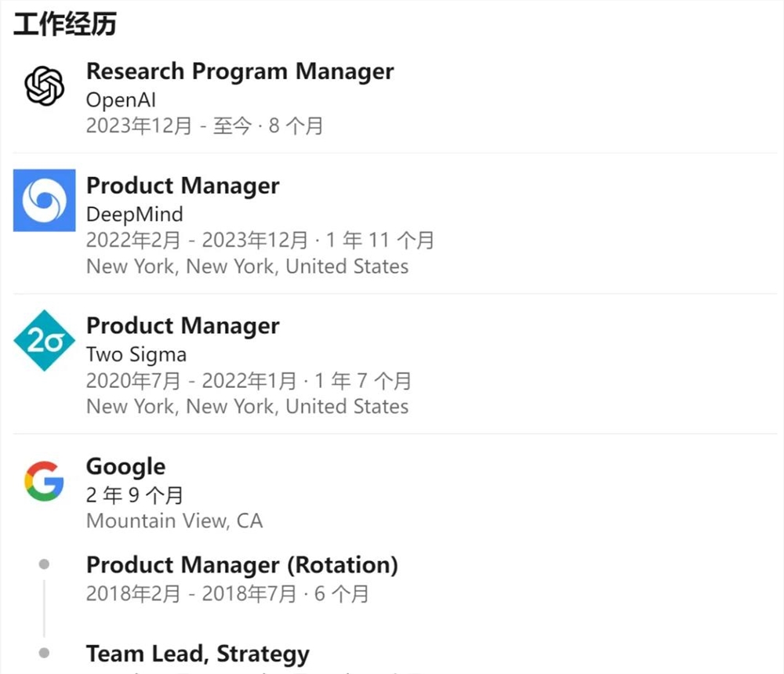Click the timeline dot beside Product Manager (Rotation)
The height and width of the screenshot is (674, 784).
click(44, 563)
